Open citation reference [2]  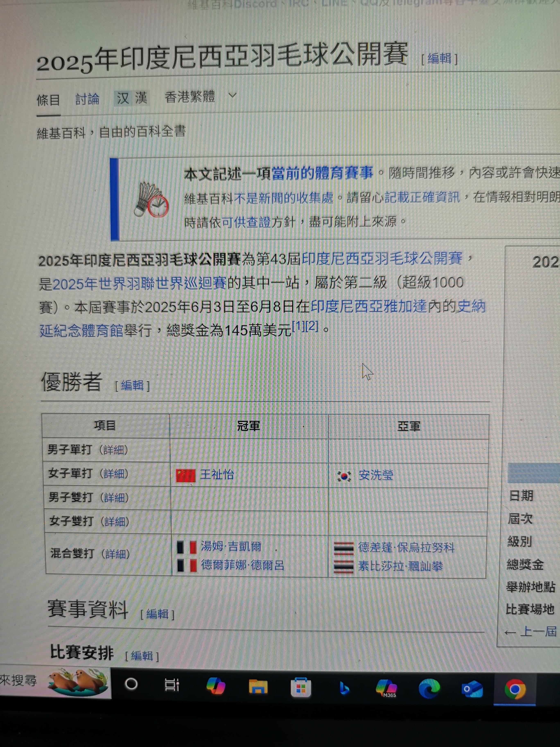(x=312, y=326)
